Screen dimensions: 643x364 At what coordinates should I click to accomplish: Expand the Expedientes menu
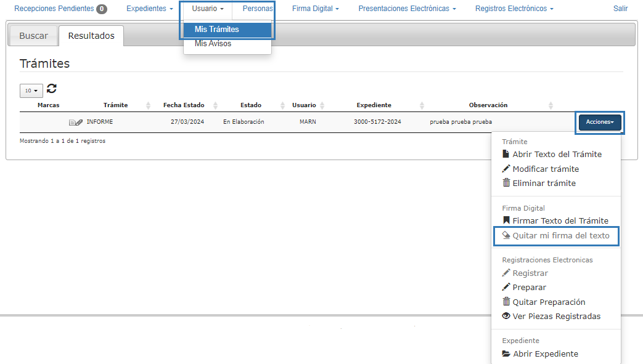pyautogui.click(x=149, y=9)
